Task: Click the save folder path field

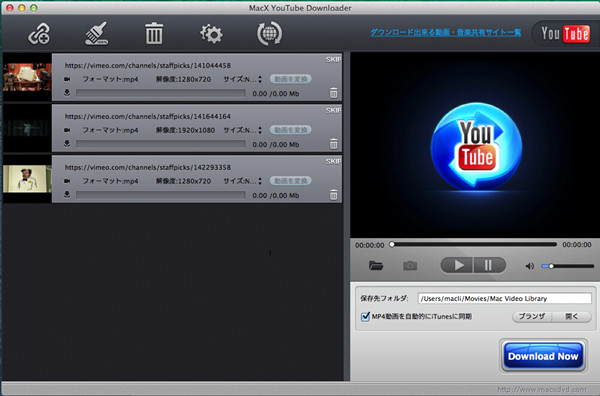Action: (x=504, y=298)
